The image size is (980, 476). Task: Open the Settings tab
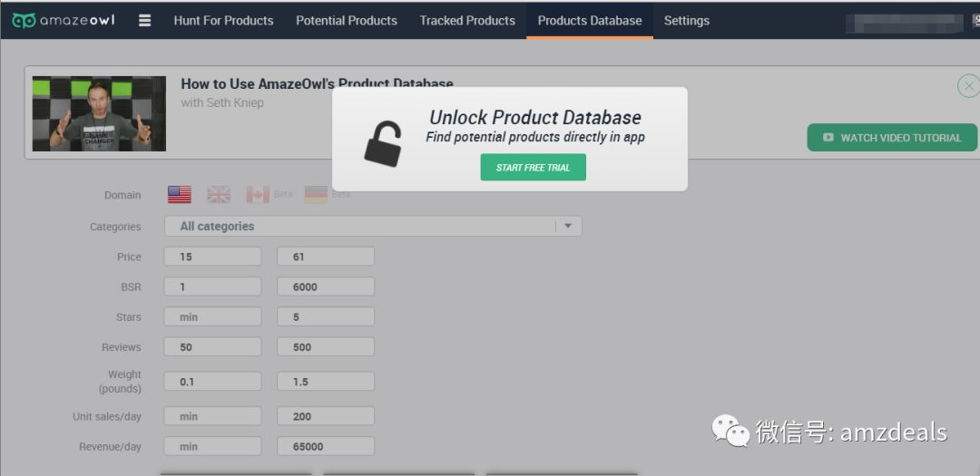(x=687, y=20)
